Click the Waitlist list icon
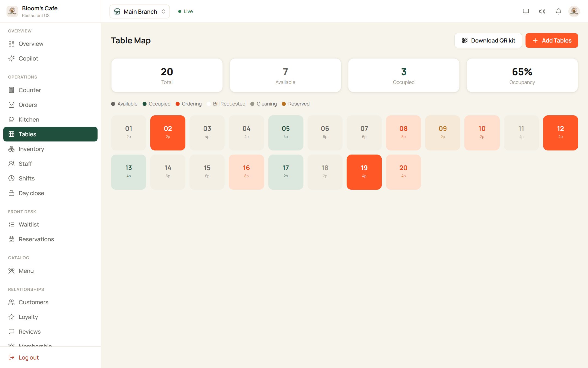The height and width of the screenshot is (368, 588). (x=11, y=225)
